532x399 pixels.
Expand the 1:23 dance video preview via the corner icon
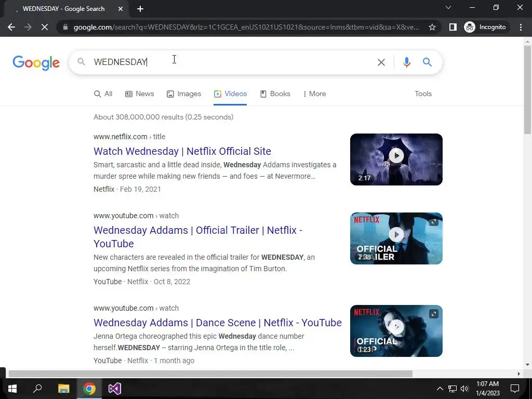tap(434, 314)
